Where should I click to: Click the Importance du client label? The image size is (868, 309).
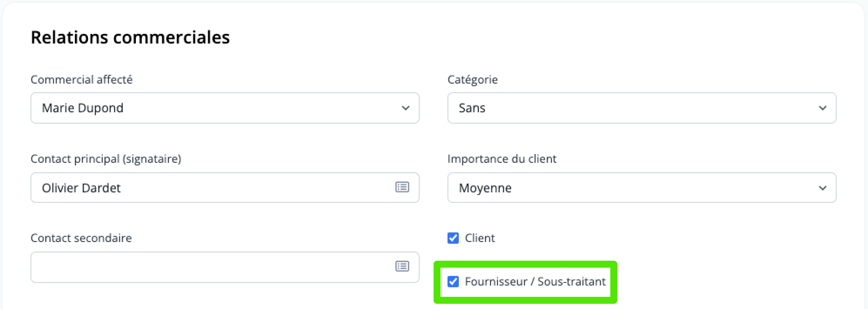click(501, 159)
